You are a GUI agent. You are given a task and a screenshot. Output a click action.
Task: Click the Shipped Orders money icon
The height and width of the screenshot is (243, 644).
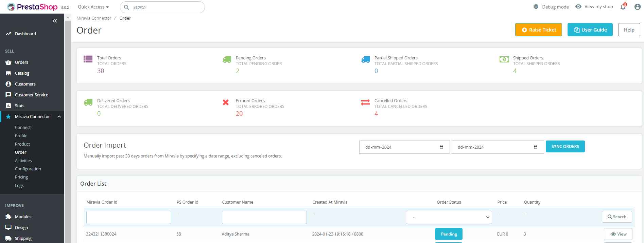click(x=504, y=59)
